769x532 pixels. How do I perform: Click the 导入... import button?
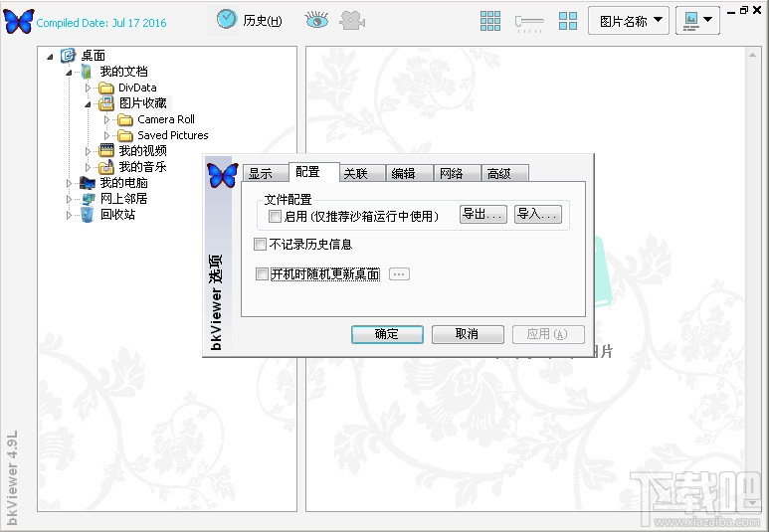538,214
